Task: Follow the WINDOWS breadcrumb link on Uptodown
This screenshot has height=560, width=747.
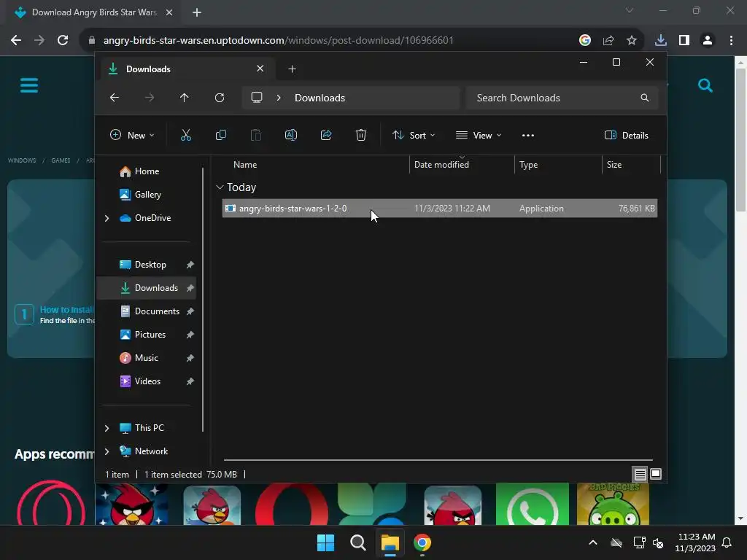Action: coord(22,160)
